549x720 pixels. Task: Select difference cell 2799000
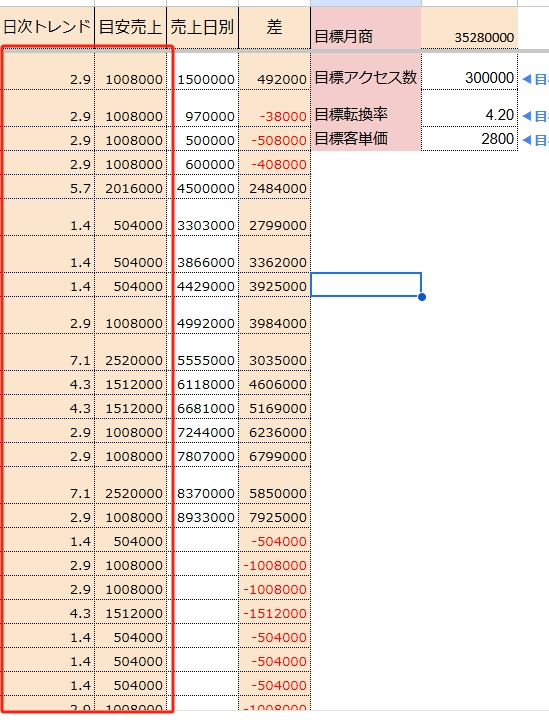click(x=274, y=218)
